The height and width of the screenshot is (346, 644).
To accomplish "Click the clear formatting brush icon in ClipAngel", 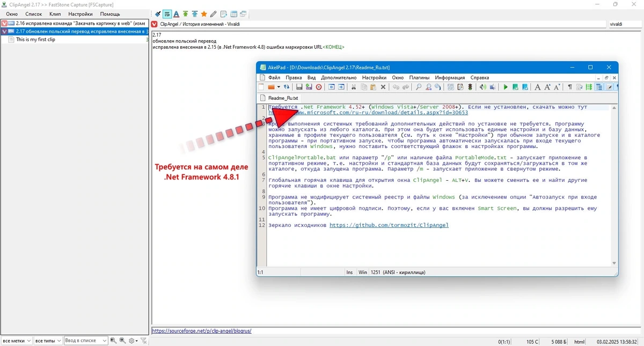I will 158,14.
